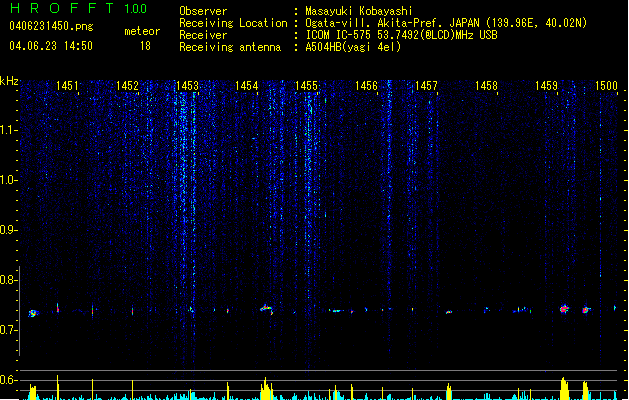The height and width of the screenshot is (400, 629).
Task: Select observer name Masayuki Kobayashi
Action: 359,11
